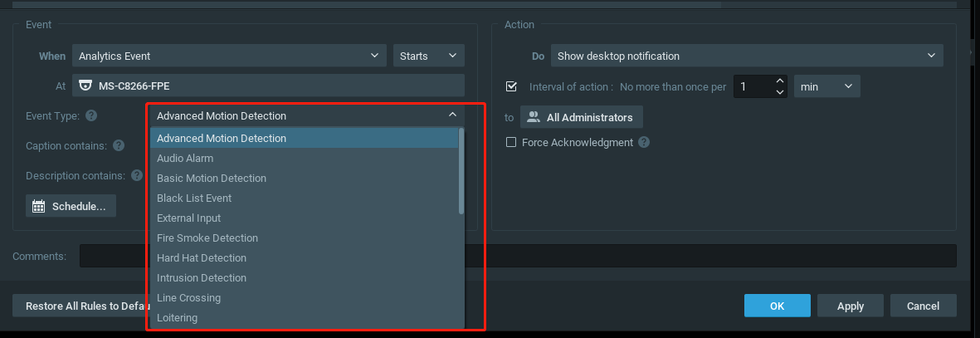Open the Event Type help icon

click(91, 115)
